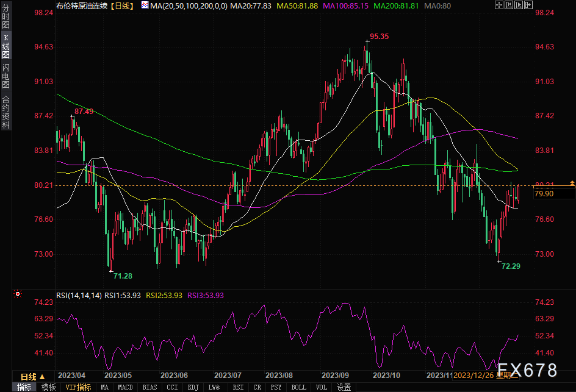
Task: Select the MACD indicator button
Action: pos(125,387)
